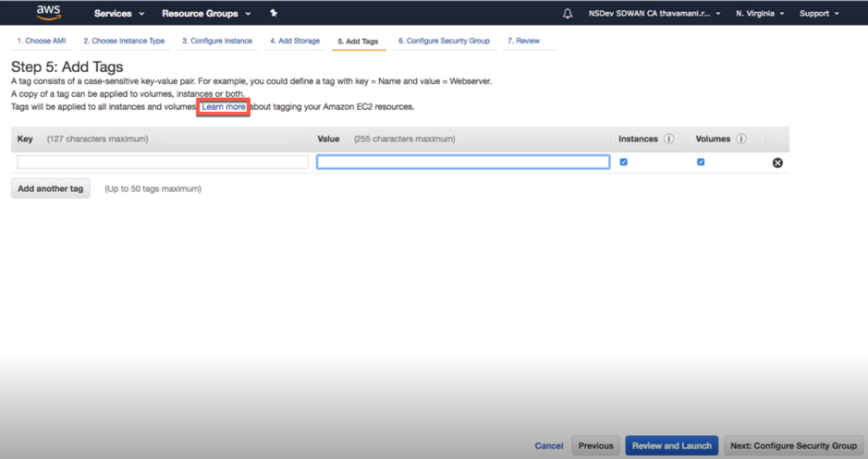Viewport: 868px width, 459px height.
Task: Open the Support dropdown menu
Action: pos(819,13)
